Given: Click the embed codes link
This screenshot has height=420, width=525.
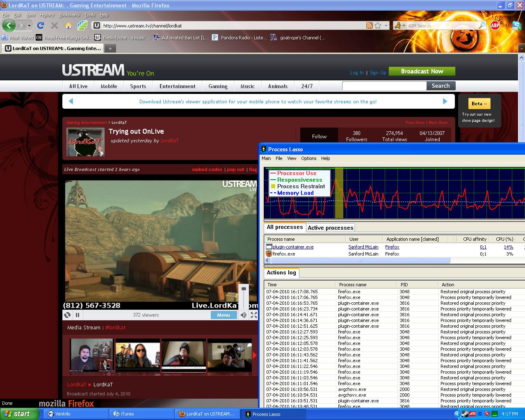Looking at the screenshot, I should [207, 169].
